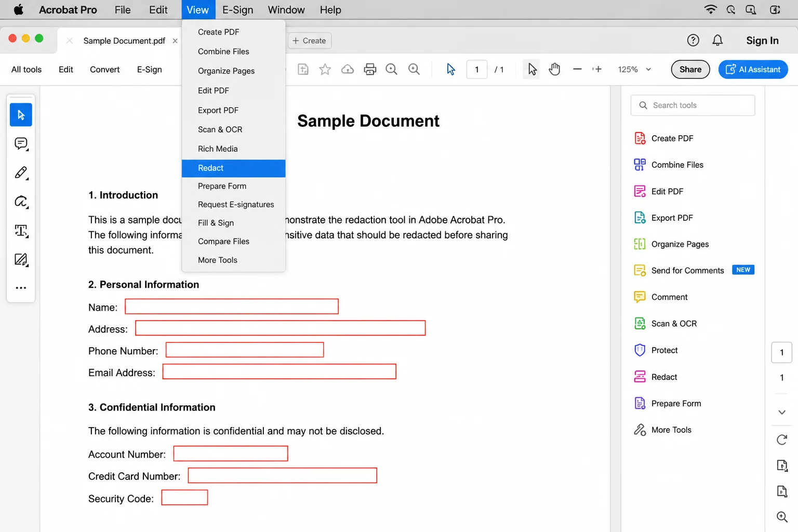
Task: Click the Search tools field
Action: coord(693,105)
